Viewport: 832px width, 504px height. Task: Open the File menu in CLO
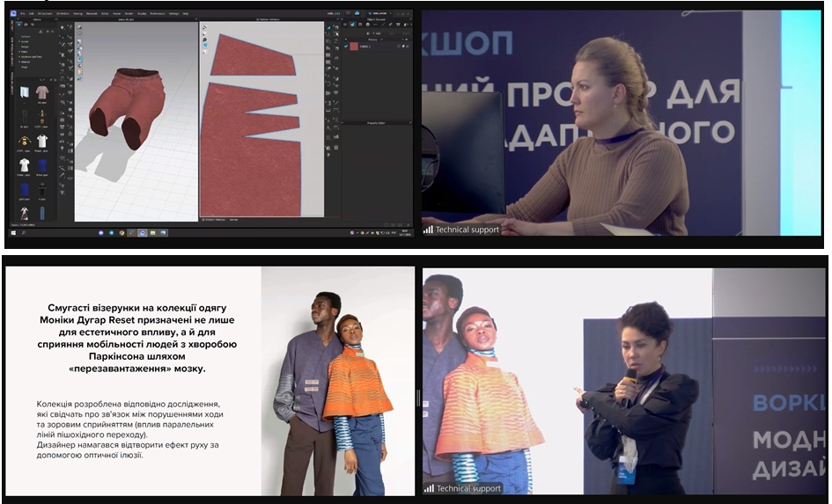coord(22,14)
